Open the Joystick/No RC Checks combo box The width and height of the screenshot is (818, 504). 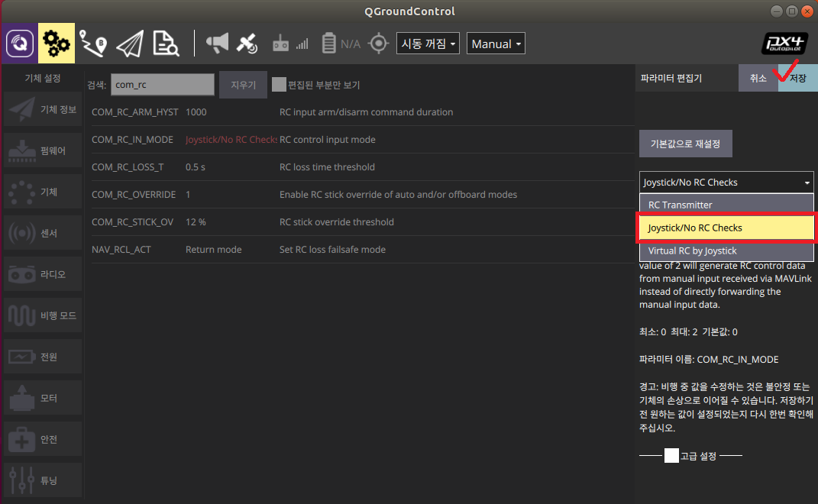point(726,182)
